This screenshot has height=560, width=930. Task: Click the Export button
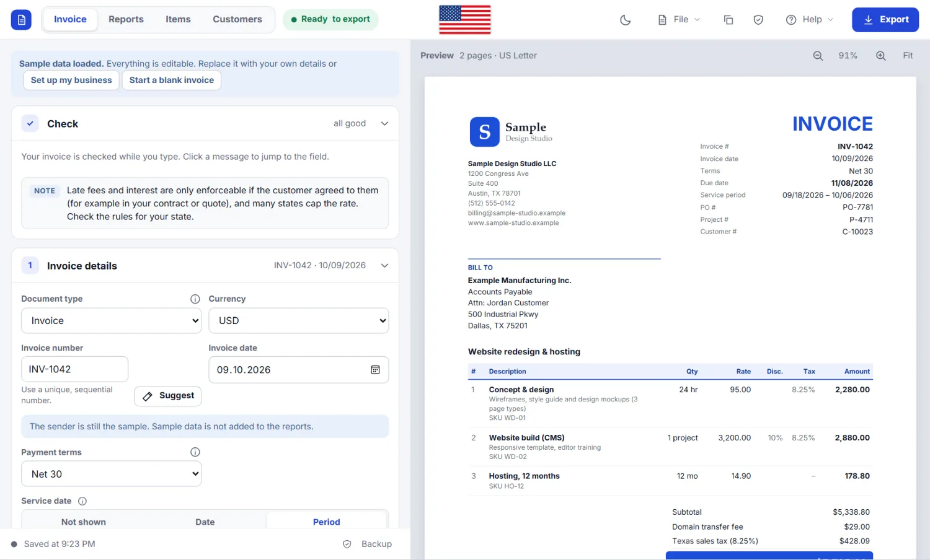[x=885, y=20]
